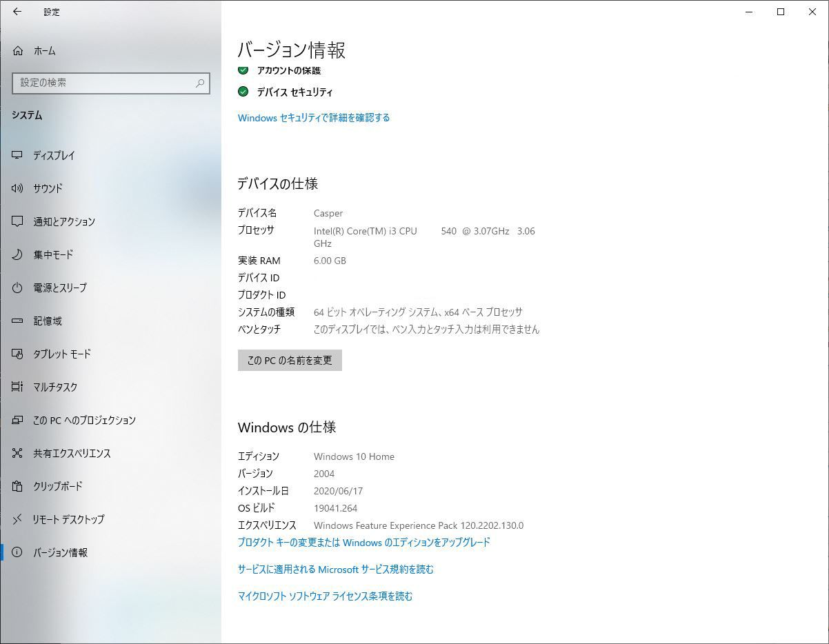Open Microsoft サービス規約を読む link
Viewport: 829px width, 644px height.
tap(336, 570)
